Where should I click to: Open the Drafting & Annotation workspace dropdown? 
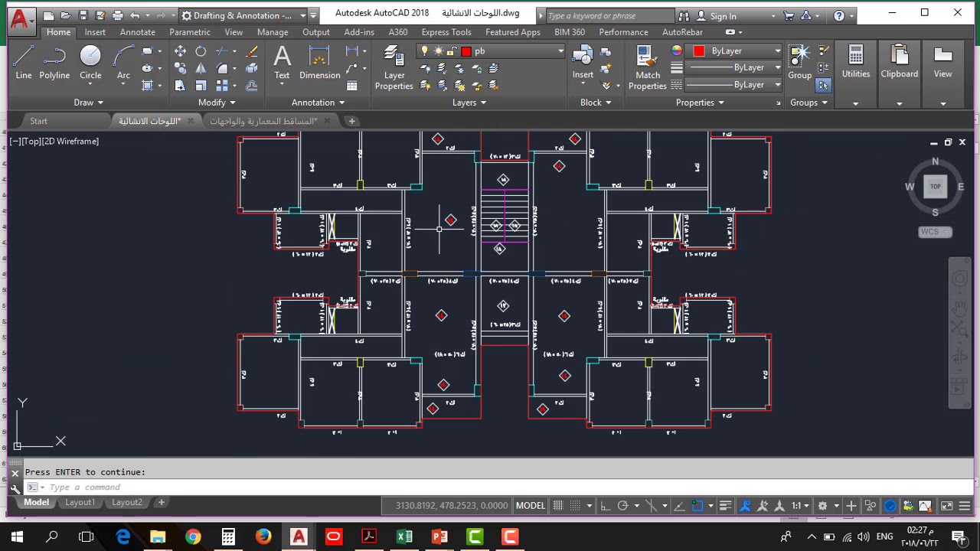(247, 15)
